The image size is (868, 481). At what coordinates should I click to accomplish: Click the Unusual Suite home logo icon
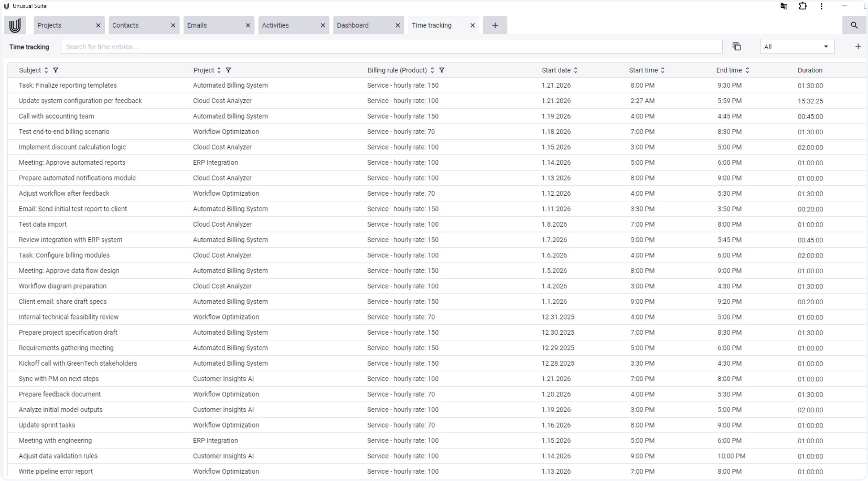click(15, 25)
